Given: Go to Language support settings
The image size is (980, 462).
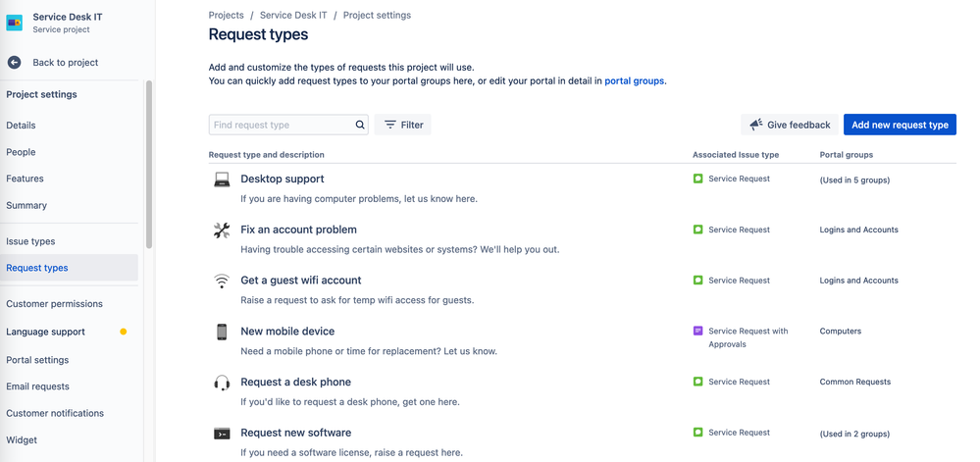Looking at the screenshot, I should 45,332.
